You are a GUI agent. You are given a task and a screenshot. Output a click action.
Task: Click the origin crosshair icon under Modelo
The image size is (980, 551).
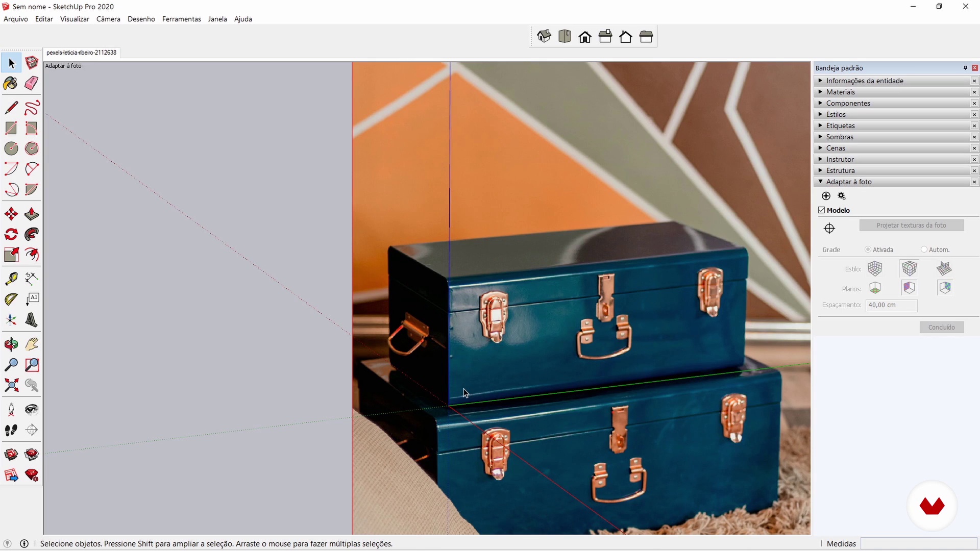tap(829, 228)
